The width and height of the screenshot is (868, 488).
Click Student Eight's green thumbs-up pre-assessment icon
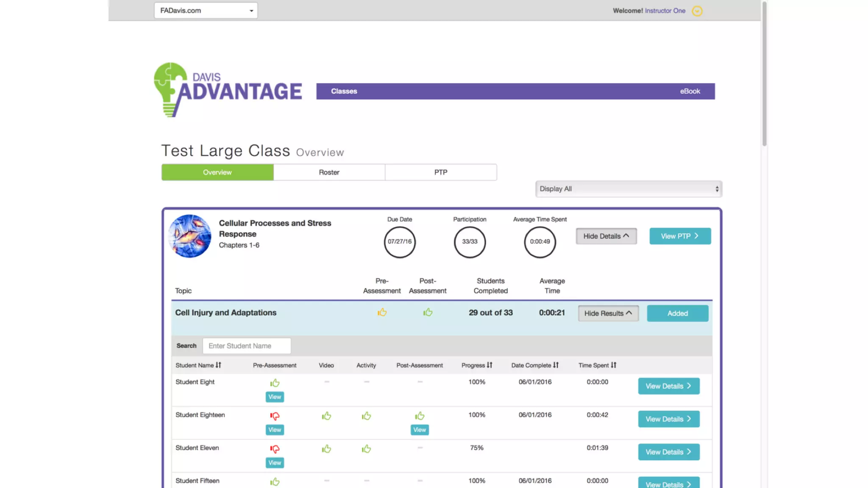[x=275, y=383]
